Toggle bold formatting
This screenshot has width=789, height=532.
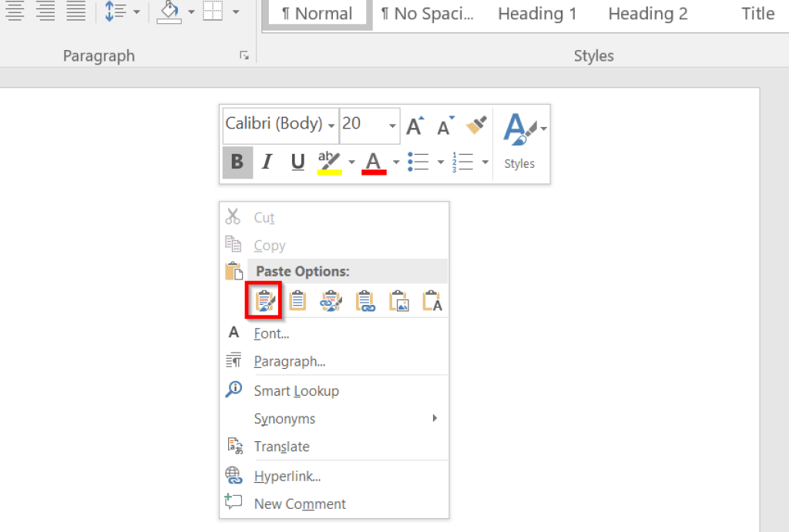coord(237,162)
